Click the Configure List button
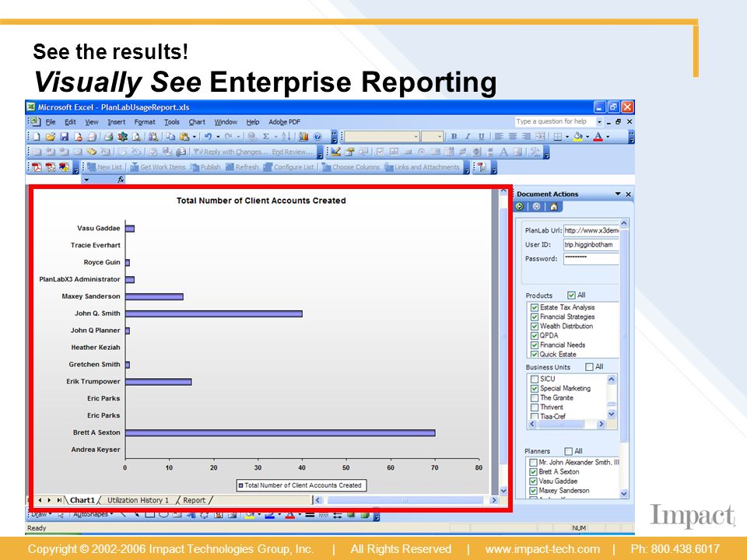Image resolution: width=747 pixels, height=560 pixels. point(289,167)
